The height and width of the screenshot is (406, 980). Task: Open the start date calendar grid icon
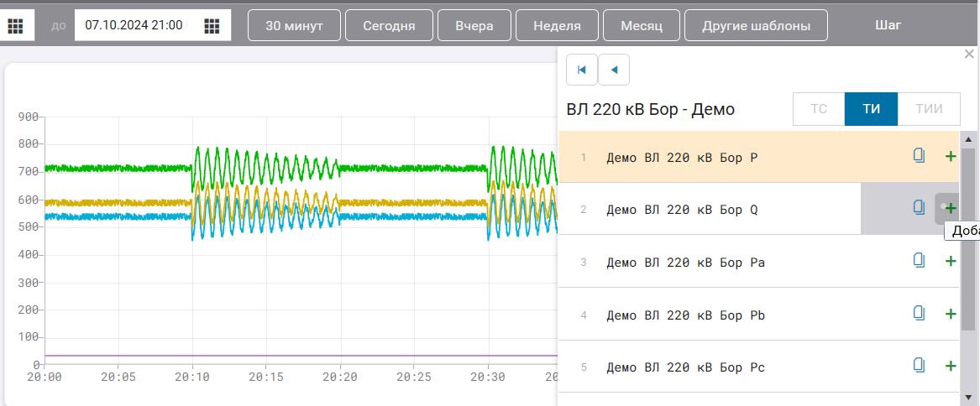tap(15, 25)
